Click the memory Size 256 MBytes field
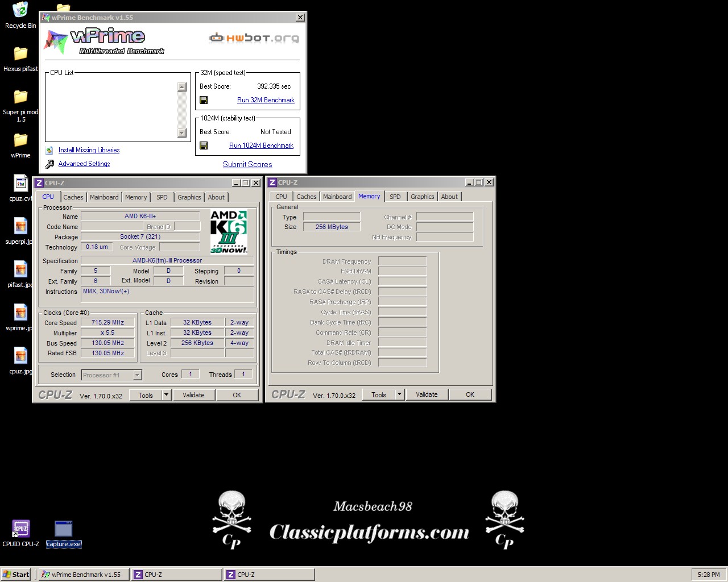This screenshot has height=582, width=728. (x=332, y=227)
